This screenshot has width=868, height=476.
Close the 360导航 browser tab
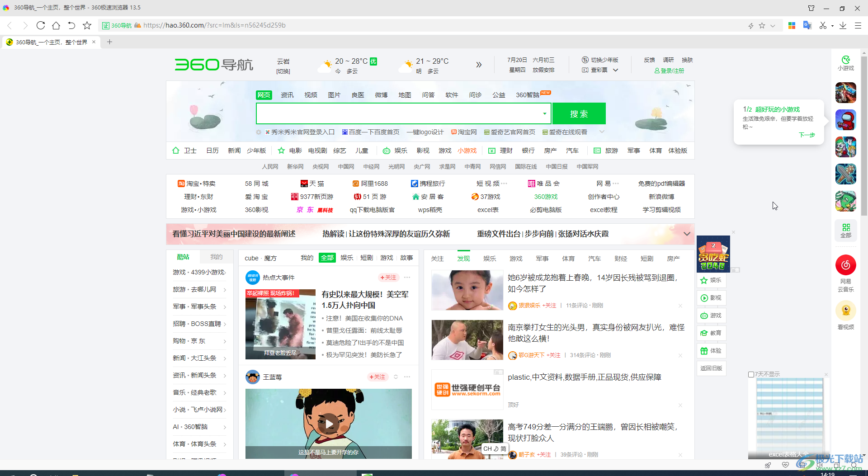point(94,42)
